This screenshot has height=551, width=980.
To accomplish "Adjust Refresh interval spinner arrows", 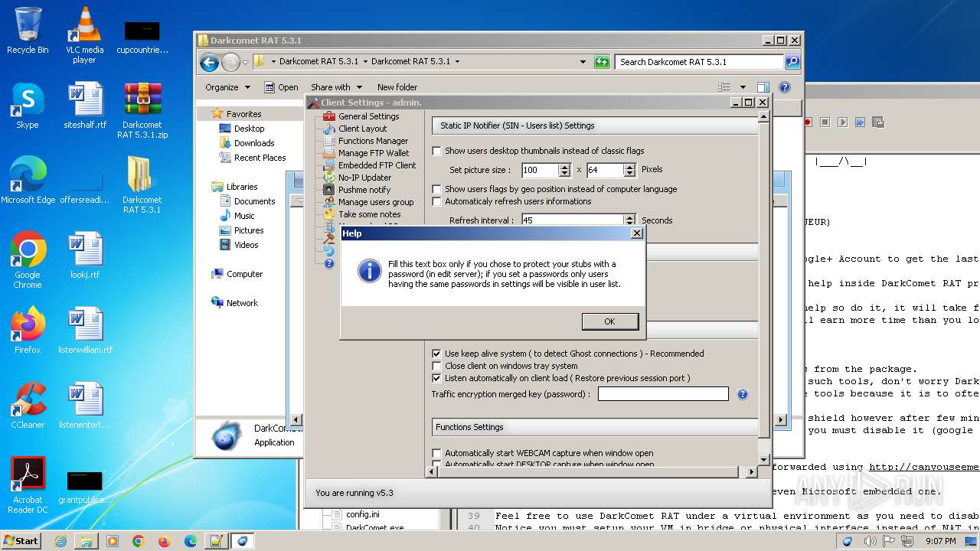I will click(x=630, y=220).
